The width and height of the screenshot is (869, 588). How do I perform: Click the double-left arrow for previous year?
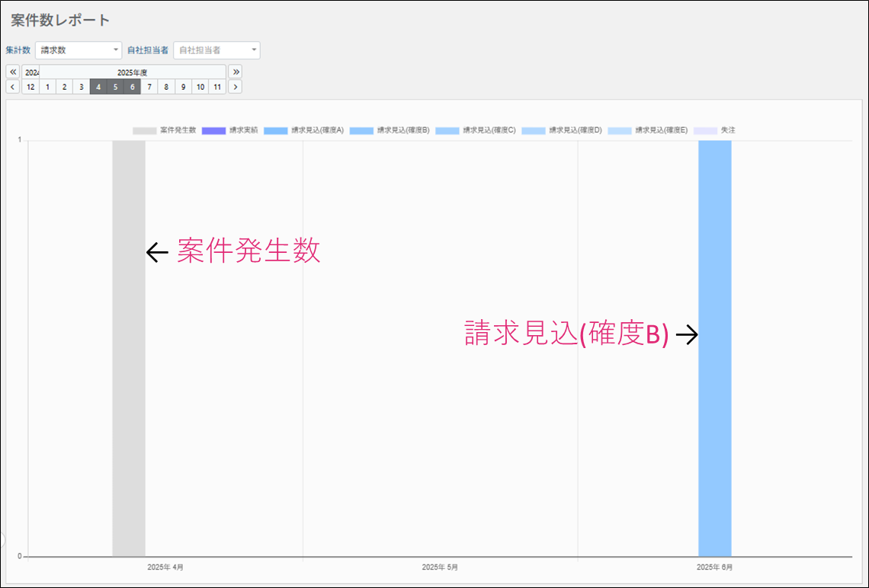coord(13,72)
